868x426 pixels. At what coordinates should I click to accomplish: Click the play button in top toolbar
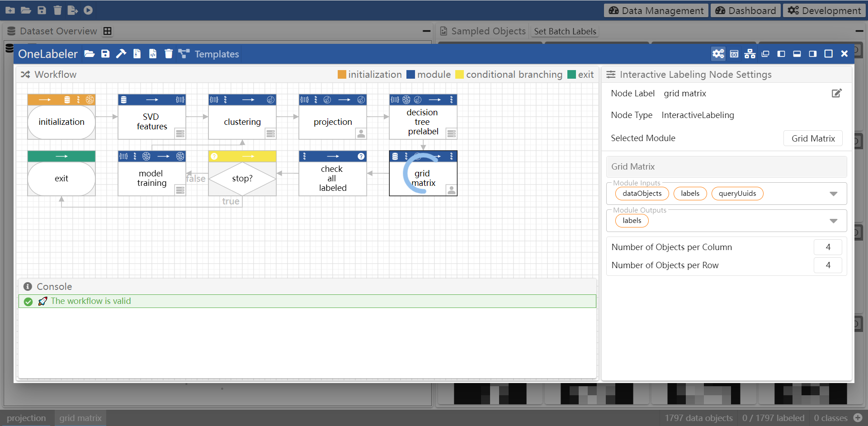tap(88, 10)
